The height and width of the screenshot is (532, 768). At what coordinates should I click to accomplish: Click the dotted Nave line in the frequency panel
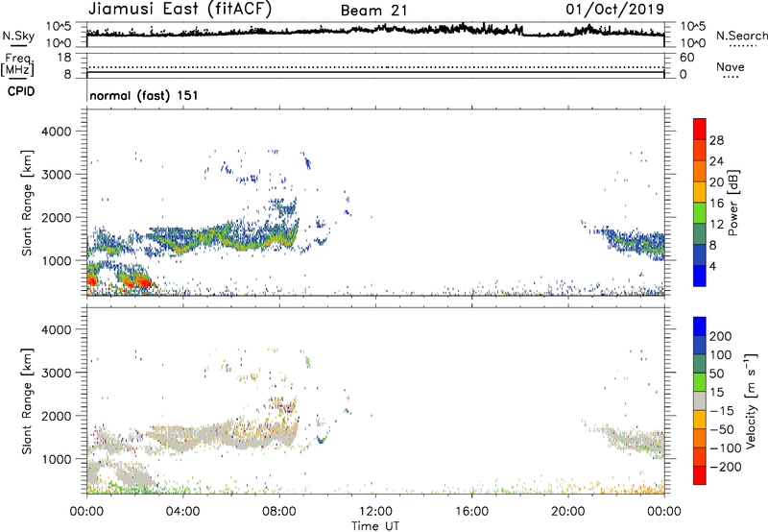pyautogui.click(x=375, y=67)
